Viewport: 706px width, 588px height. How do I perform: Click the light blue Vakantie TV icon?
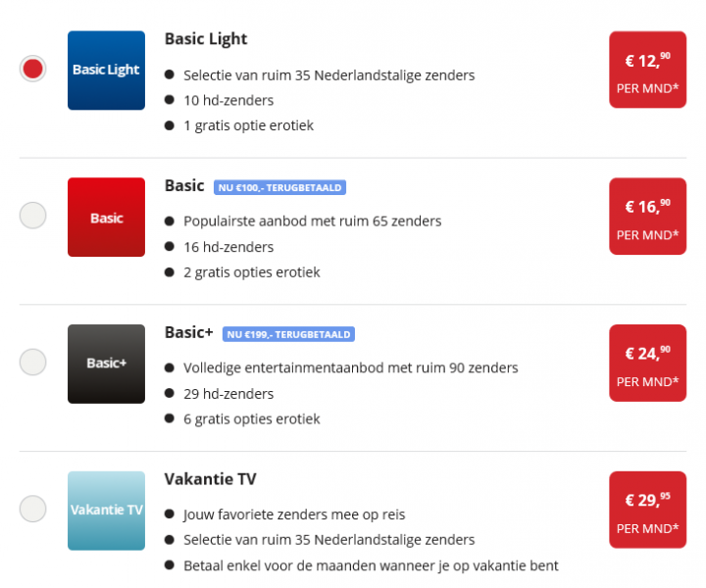tap(106, 510)
